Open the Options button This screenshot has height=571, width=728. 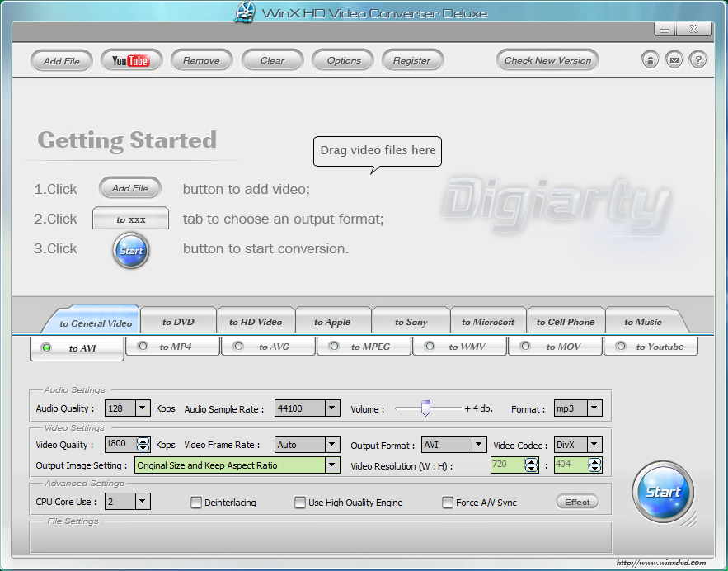(344, 60)
